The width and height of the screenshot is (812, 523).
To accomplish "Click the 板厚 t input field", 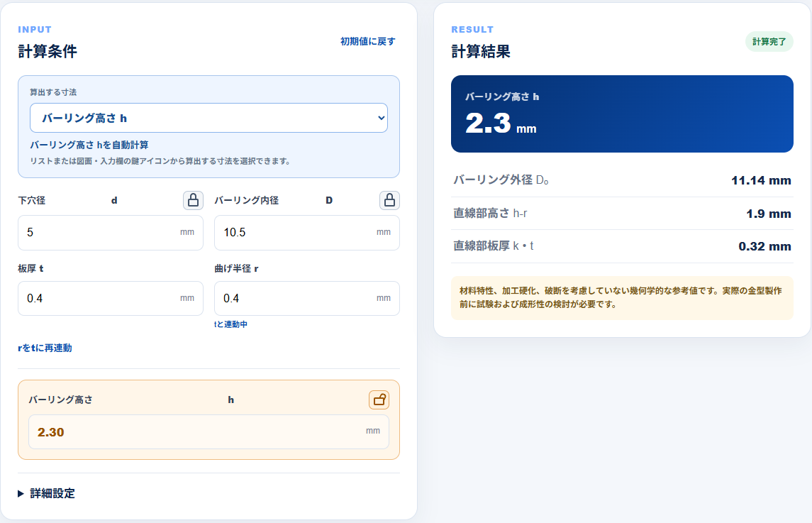I will click(111, 299).
